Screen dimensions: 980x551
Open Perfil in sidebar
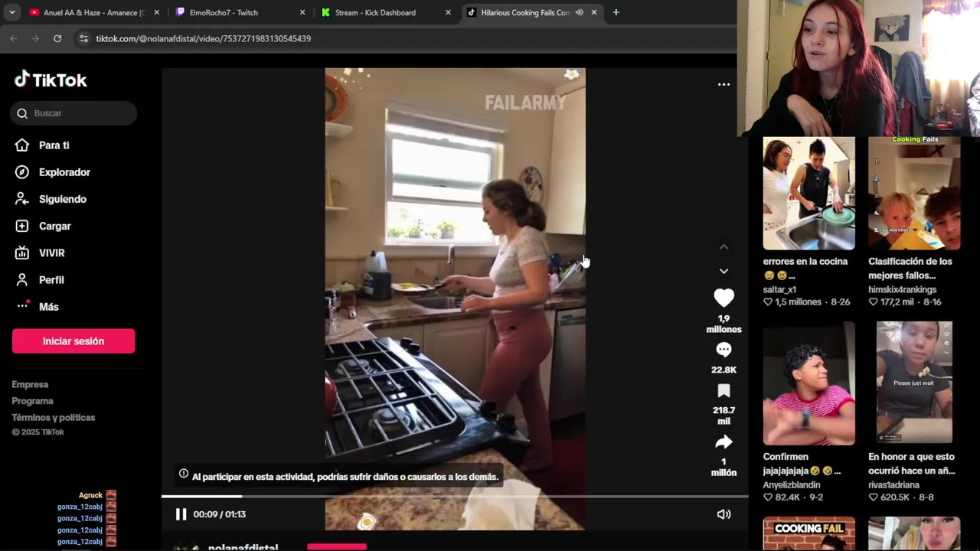53,279
